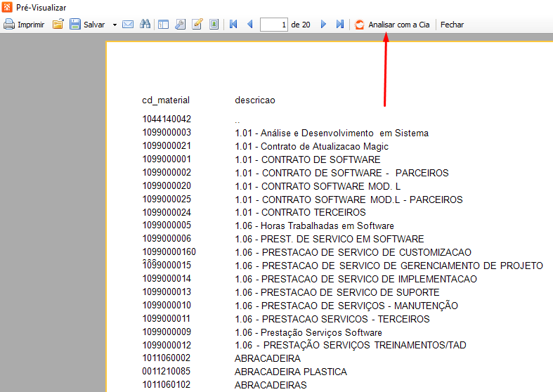Click the full screen page icon

pyautogui.click(x=214, y=24)
